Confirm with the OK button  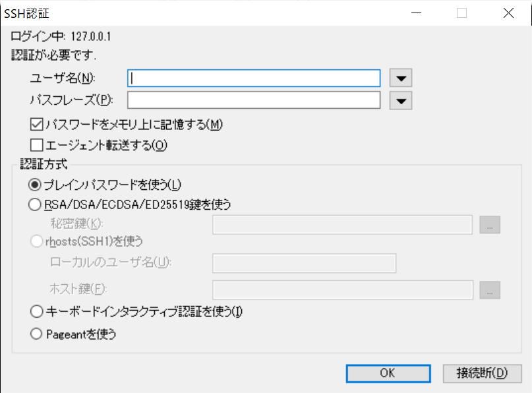pyautogui.click(x=388, y=373)
